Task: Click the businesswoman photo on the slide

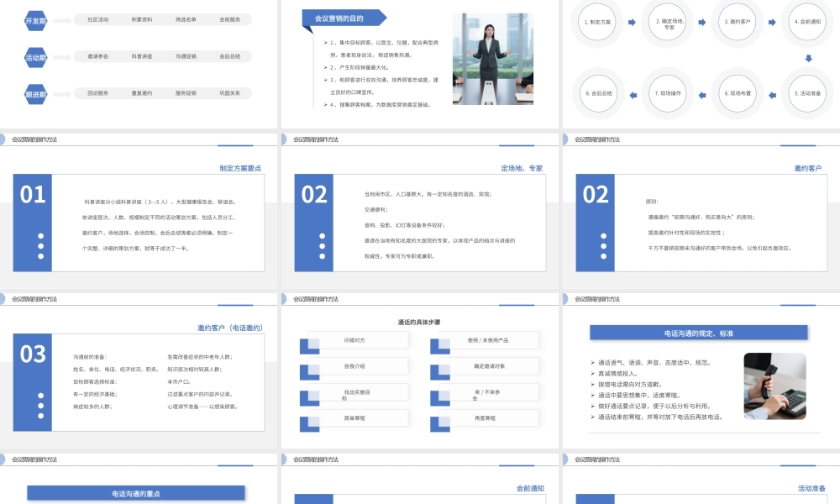Action: click(493, 59)
